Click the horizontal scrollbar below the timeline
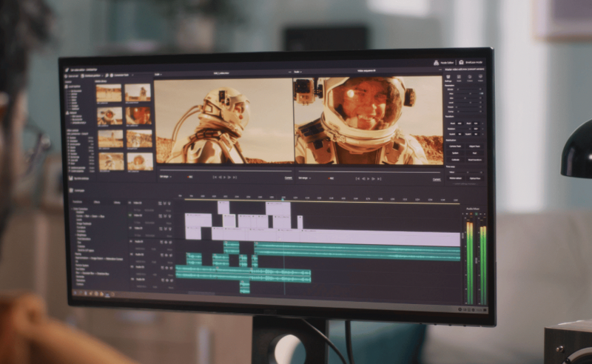Screen dimensions: 592x364 [x=201, y=292]
